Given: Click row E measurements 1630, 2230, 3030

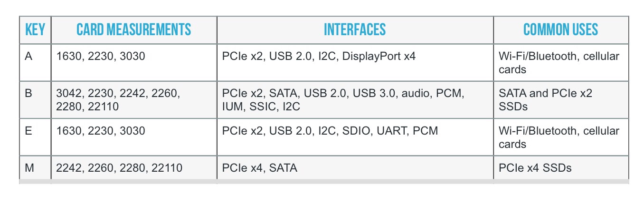Looking at the screenshot, I should 134,137.
